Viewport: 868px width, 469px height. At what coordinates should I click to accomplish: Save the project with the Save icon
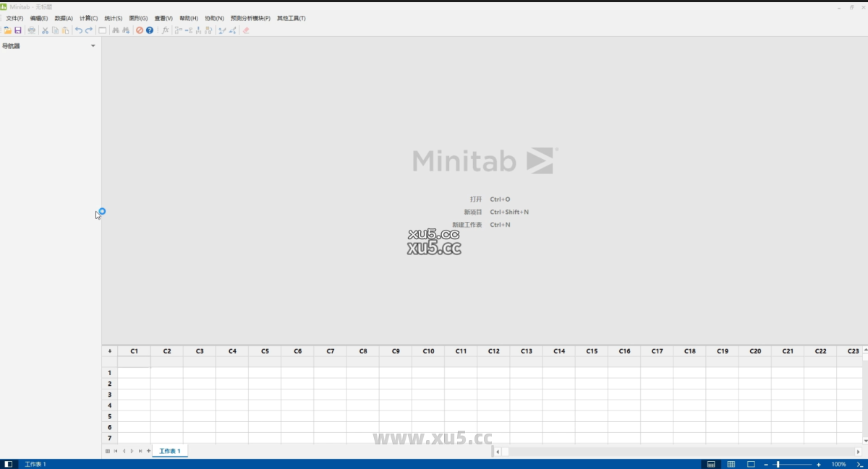(x=19, y=30)
